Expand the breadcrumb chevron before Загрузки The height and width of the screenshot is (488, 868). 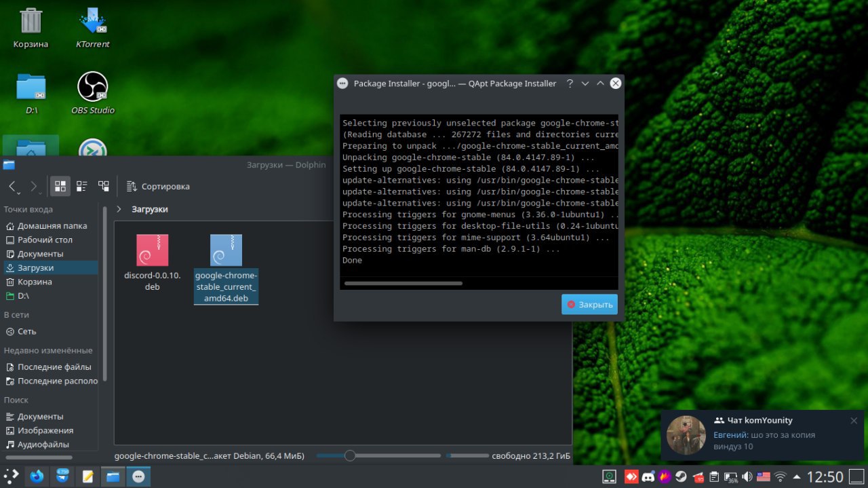coord(119,209)
